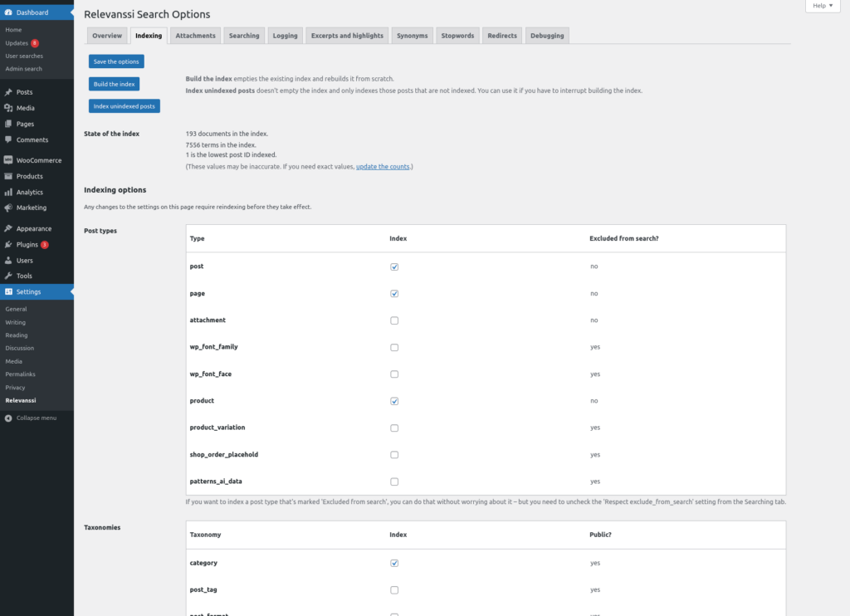Screen dimensions: 850x616
Task: Open General settings submenu
Action: point(16,309)
